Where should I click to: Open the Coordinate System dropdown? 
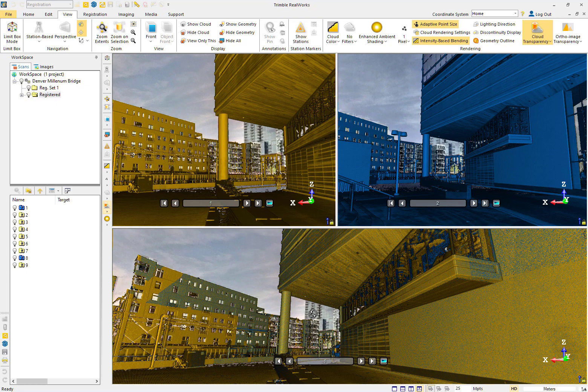(x=516, y=13)
